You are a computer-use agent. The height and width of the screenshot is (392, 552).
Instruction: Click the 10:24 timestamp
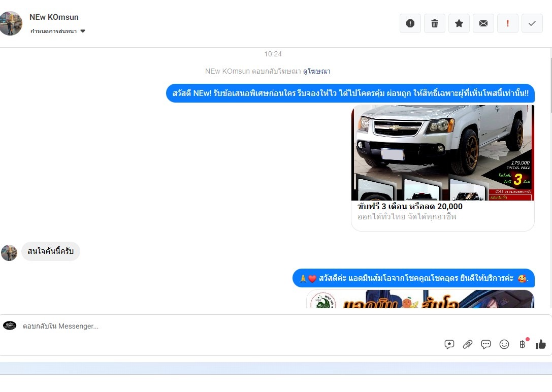[273, 54]
